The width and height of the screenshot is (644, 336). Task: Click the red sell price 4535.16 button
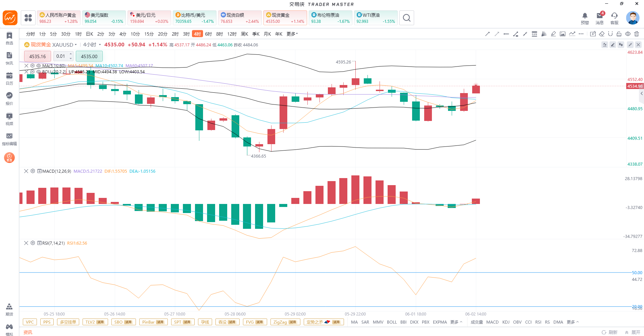point(38,56)
